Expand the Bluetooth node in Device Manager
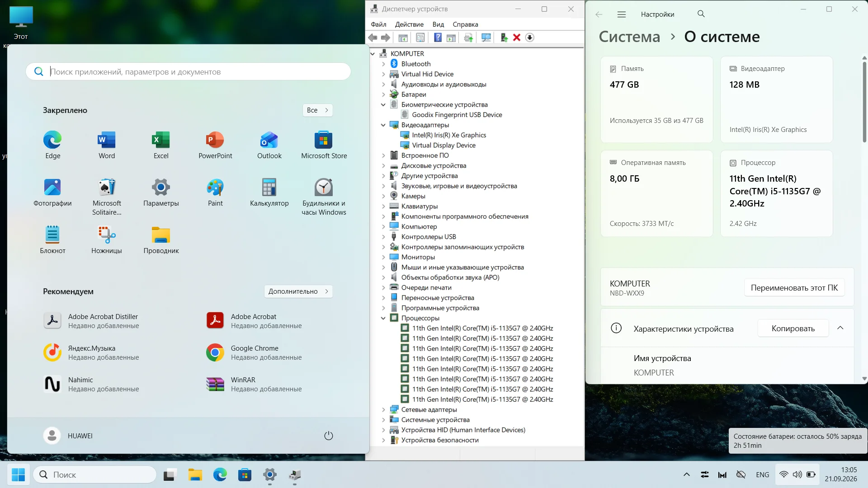 point(383,64)
